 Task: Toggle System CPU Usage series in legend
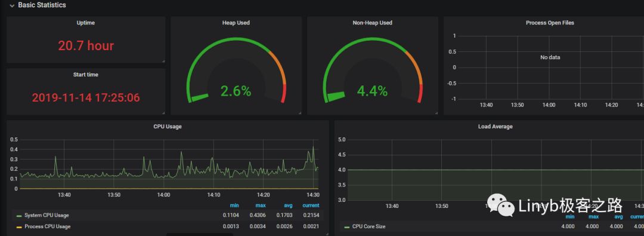tap(47, 216)
